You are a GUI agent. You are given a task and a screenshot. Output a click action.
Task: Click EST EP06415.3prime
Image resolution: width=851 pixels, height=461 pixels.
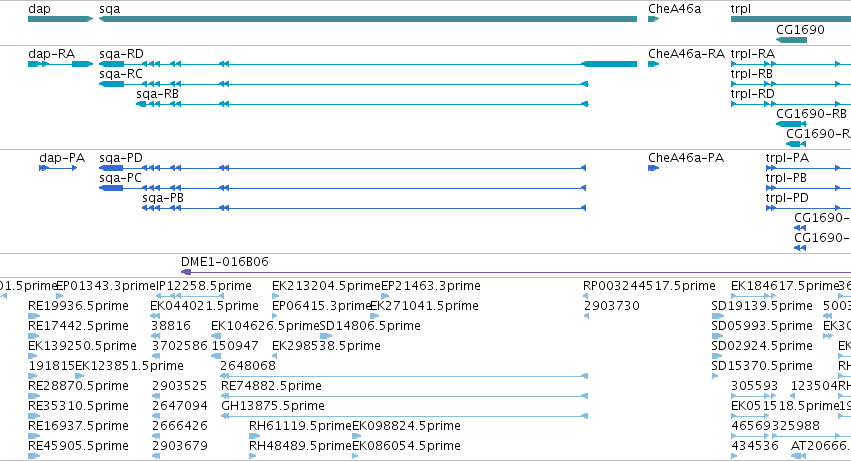(321, 306)
